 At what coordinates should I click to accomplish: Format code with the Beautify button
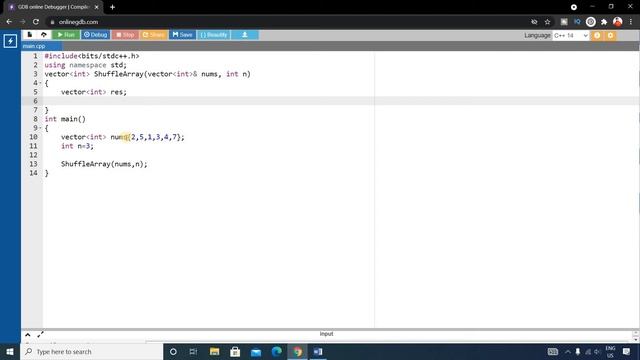pos(214,35)
